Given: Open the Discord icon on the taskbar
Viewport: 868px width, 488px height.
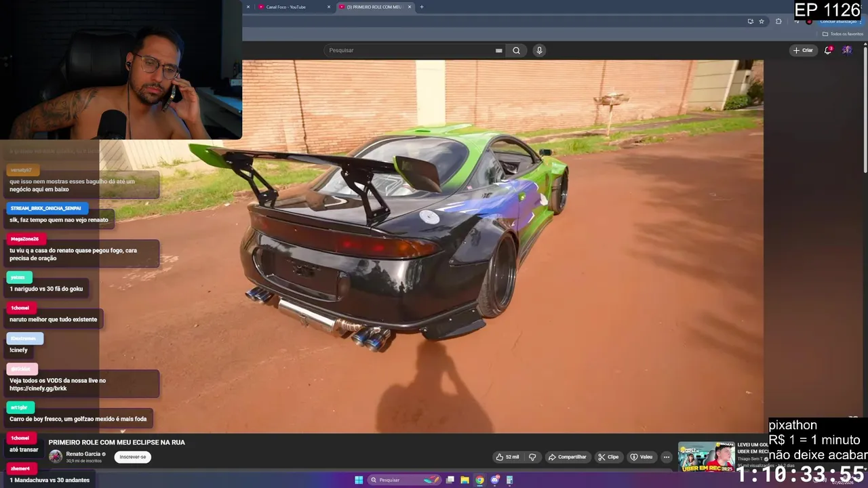Looking at the screenshot, I should click(495, 480).
